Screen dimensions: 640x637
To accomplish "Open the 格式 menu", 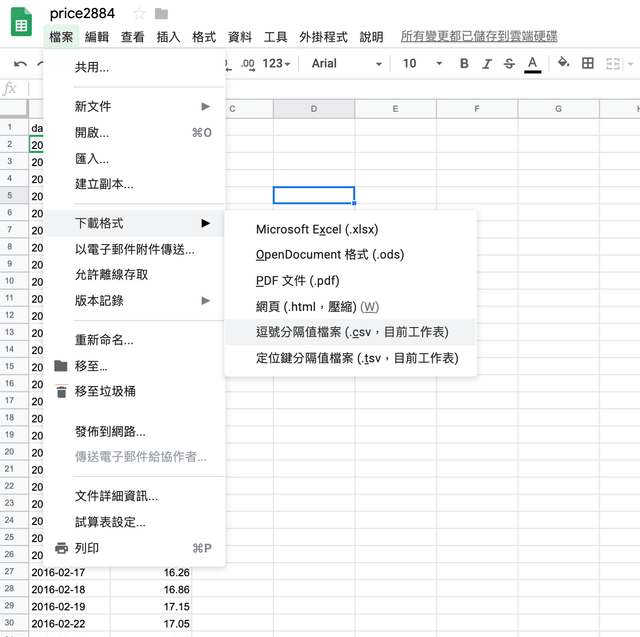I will (x=204, y=37).
